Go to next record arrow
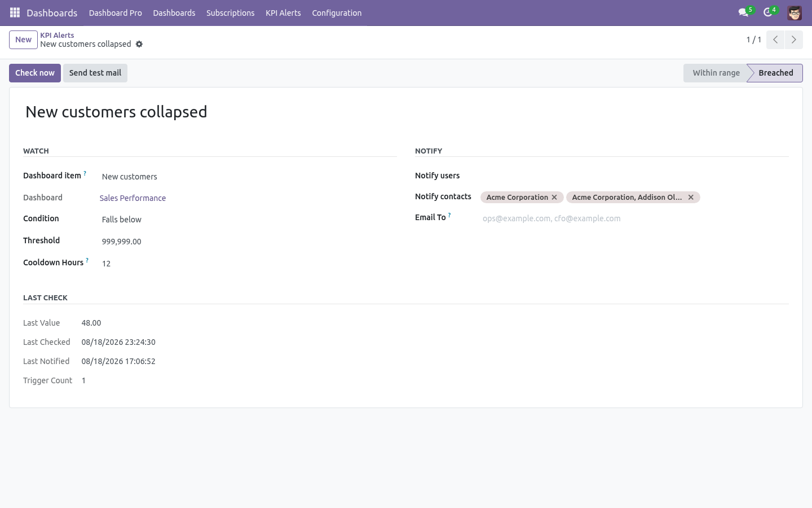 point(793,40)
